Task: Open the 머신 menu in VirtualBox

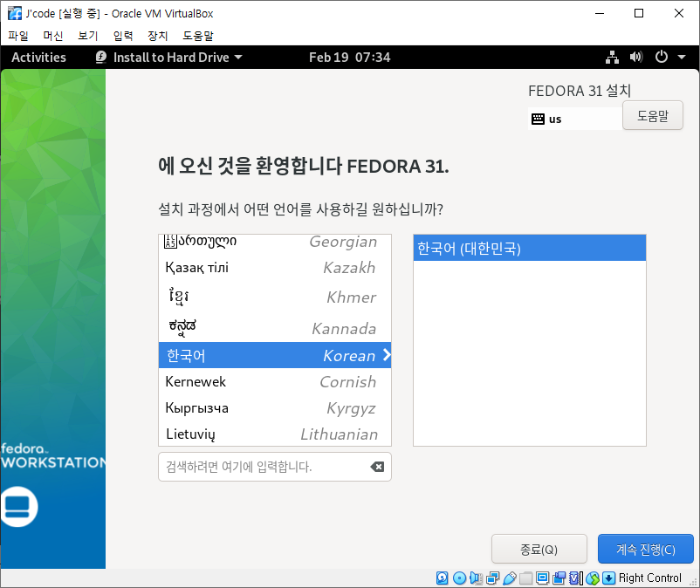Action: pos(53,36)
